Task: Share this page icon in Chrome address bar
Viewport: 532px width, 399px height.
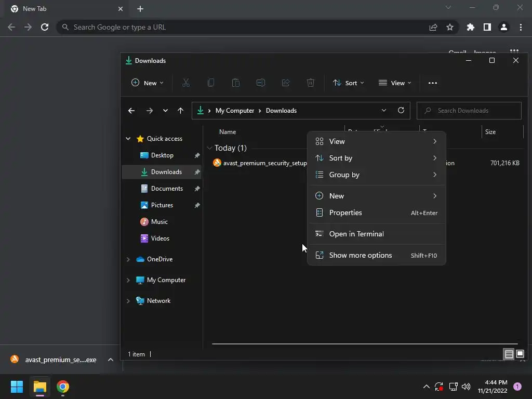Action: 433,27
